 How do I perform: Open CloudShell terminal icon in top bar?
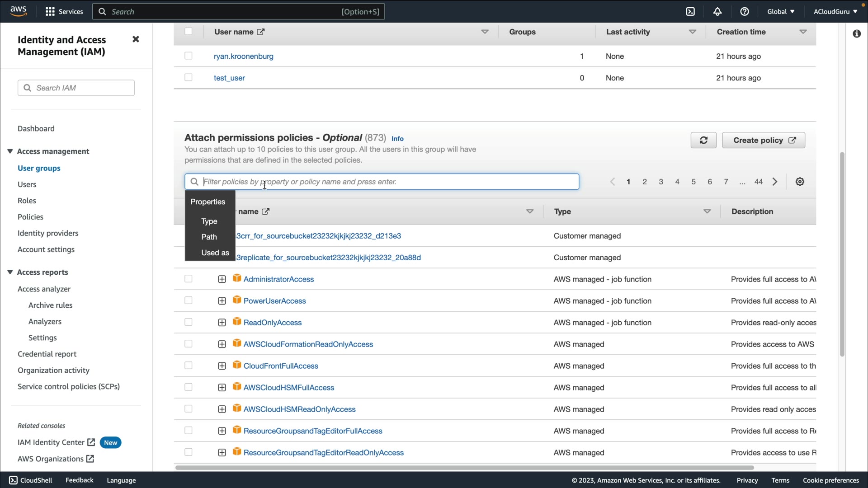[690, 12]
